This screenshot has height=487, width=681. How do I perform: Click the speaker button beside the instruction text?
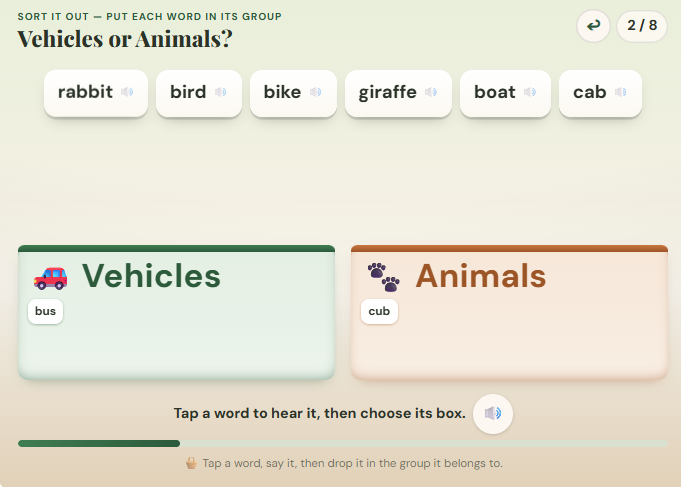493,414
